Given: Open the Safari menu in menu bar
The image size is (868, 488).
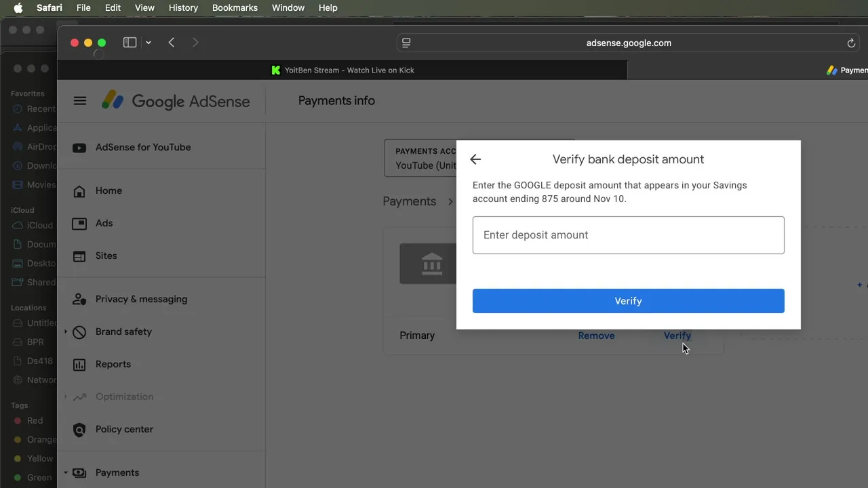Looking at the screenshot, I should (x=50, y=7).
